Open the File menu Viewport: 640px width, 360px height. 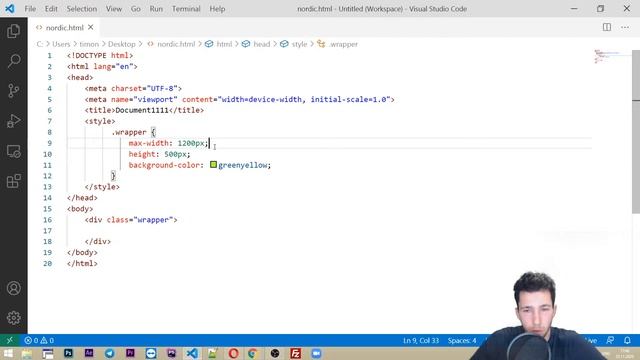tap(30, 9)
